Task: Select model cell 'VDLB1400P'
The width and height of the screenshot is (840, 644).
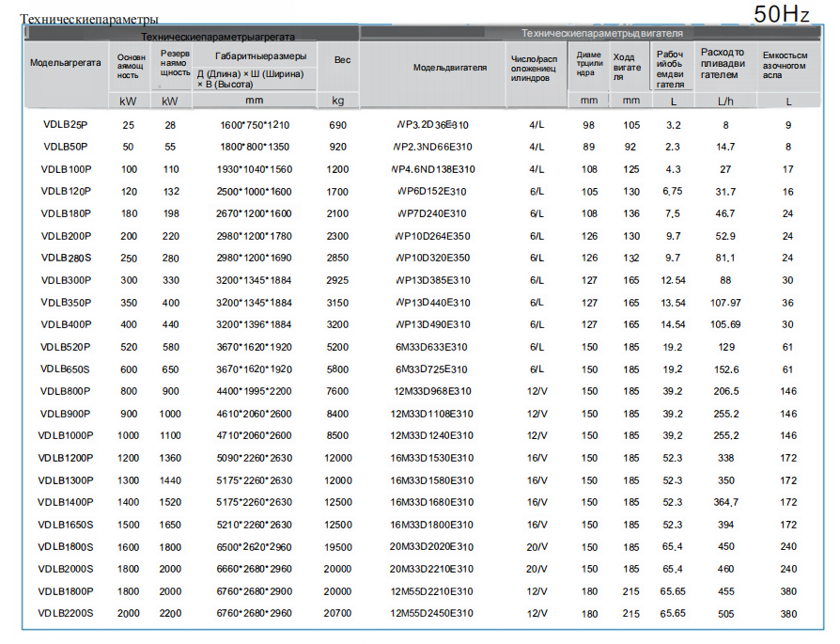Action: 66,502
